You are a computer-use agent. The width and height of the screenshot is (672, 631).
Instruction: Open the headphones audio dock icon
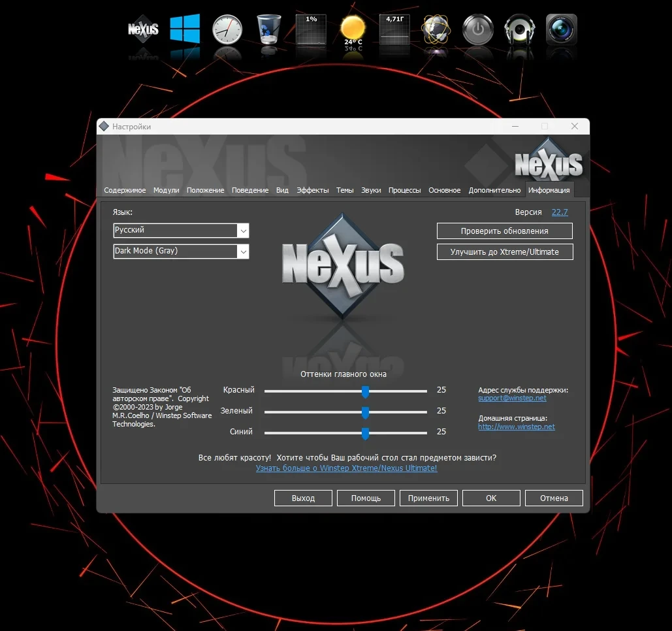[519, 29]
